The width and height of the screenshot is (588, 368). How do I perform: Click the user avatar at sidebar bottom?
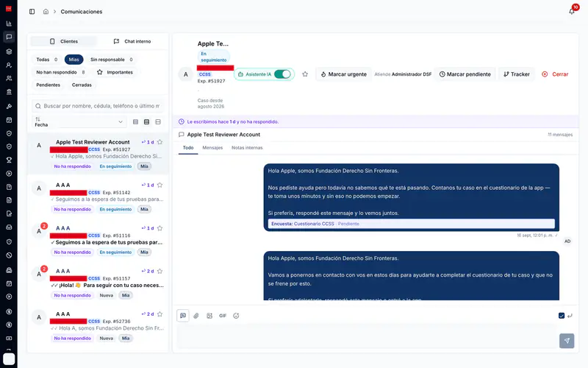(x=9, y=359)
